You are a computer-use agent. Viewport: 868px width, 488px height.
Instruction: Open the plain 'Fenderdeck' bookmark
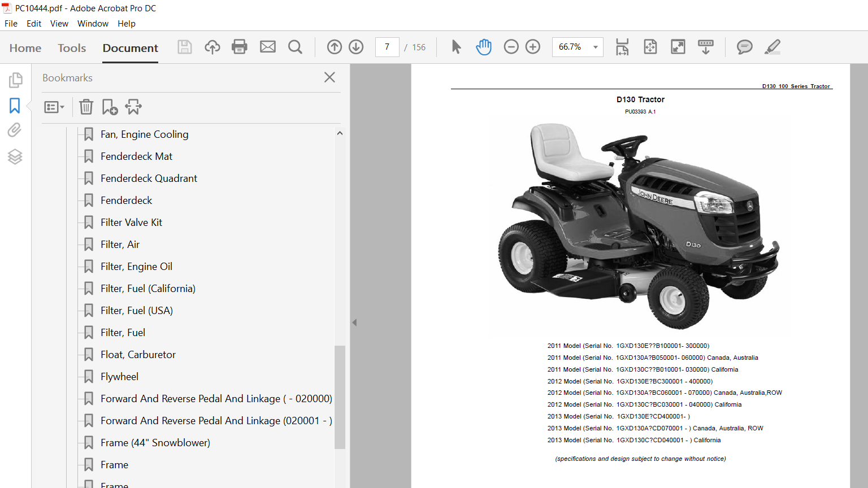(x=127, y=201)
